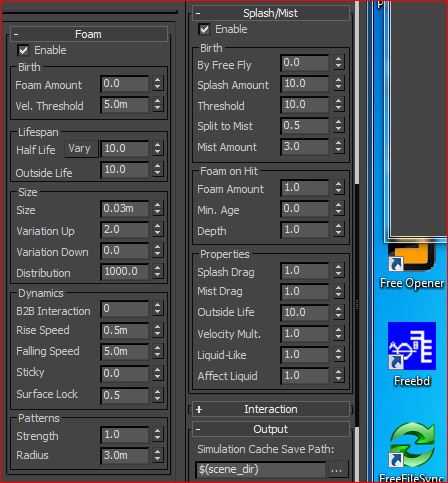
Task: Click the Rise Speed spinner arrows
Action: point(157,330)
